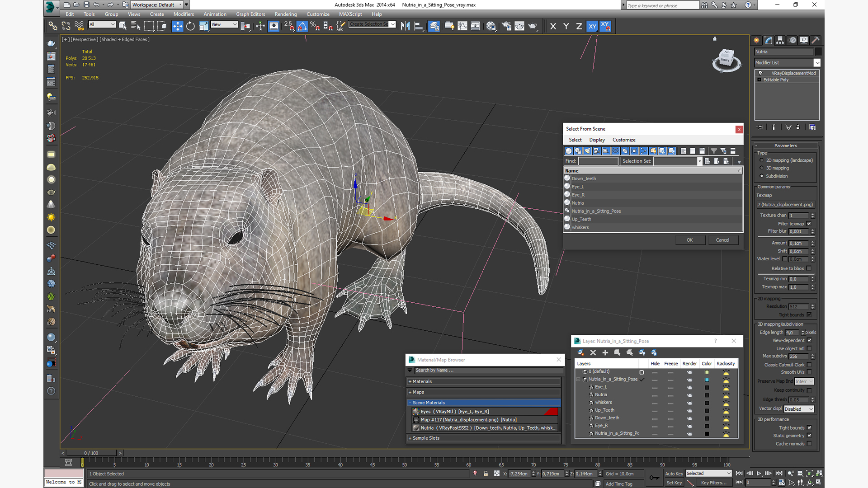Click Delete layer X icon in Layer dialog

click(x=593, y=352)
